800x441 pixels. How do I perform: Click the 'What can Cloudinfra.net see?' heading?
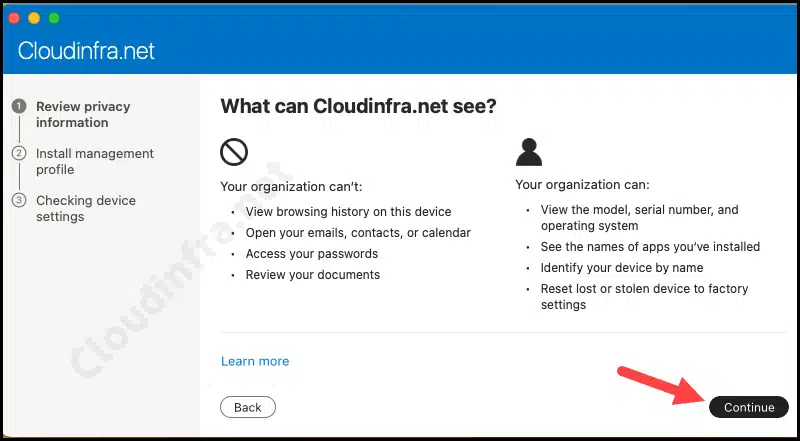[x=358, y=106]
